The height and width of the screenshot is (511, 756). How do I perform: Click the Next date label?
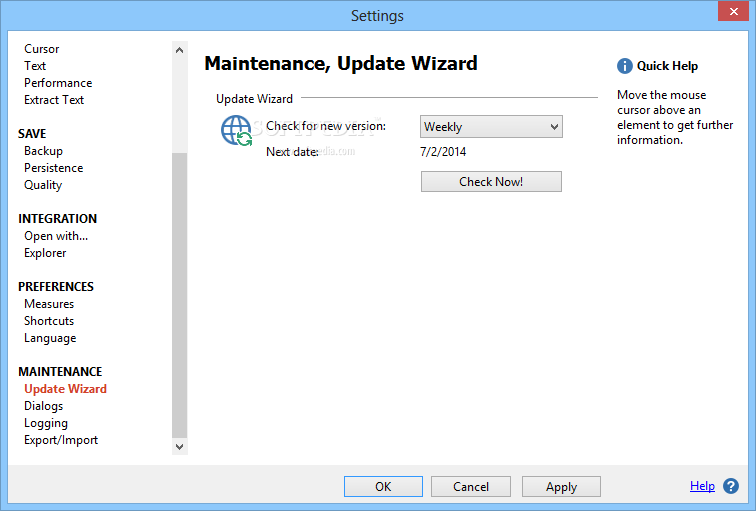(x=292, y=152)
